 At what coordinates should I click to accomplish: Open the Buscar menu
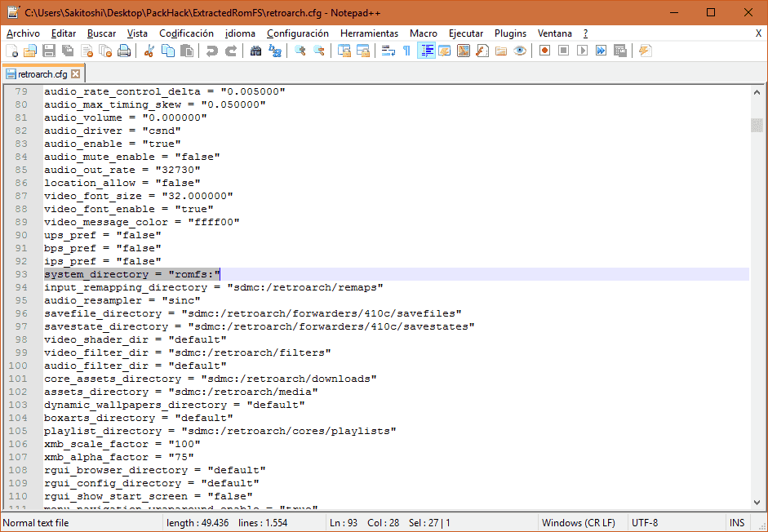tap(102, 33)
